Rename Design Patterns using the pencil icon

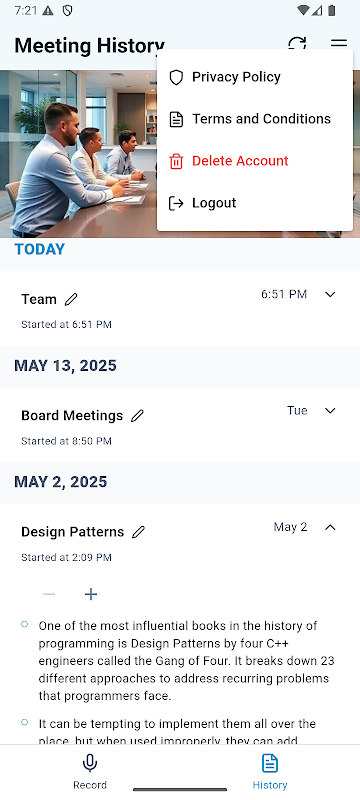(x=138, y=532)
